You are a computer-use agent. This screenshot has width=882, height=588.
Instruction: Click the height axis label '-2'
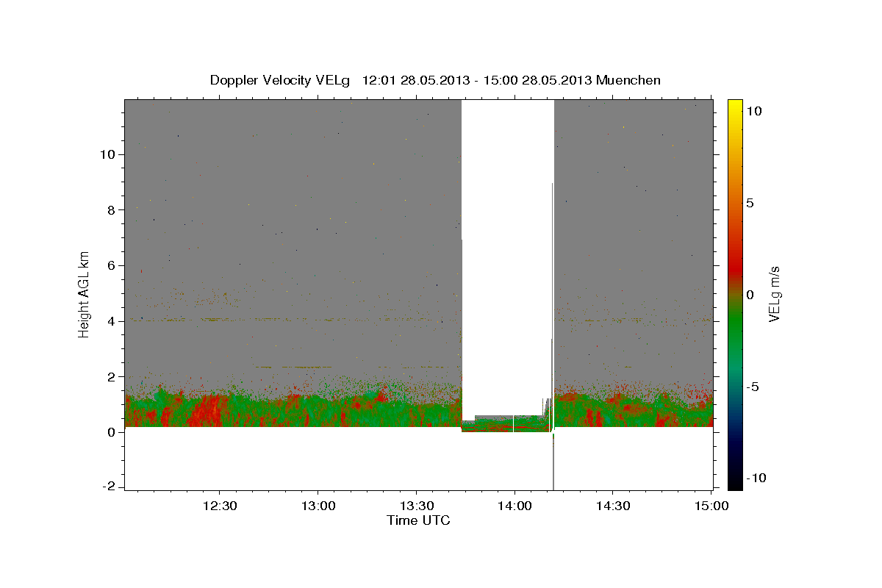coord(110,487)
